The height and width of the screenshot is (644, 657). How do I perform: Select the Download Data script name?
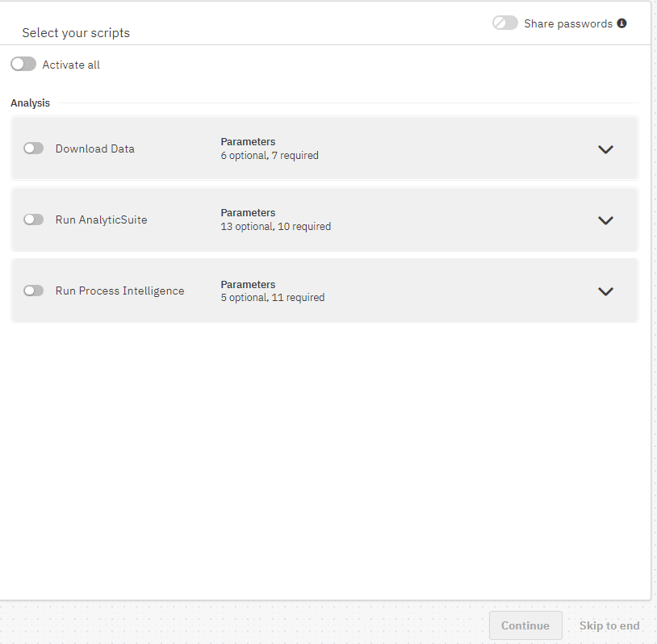click(x=94, y=148)
